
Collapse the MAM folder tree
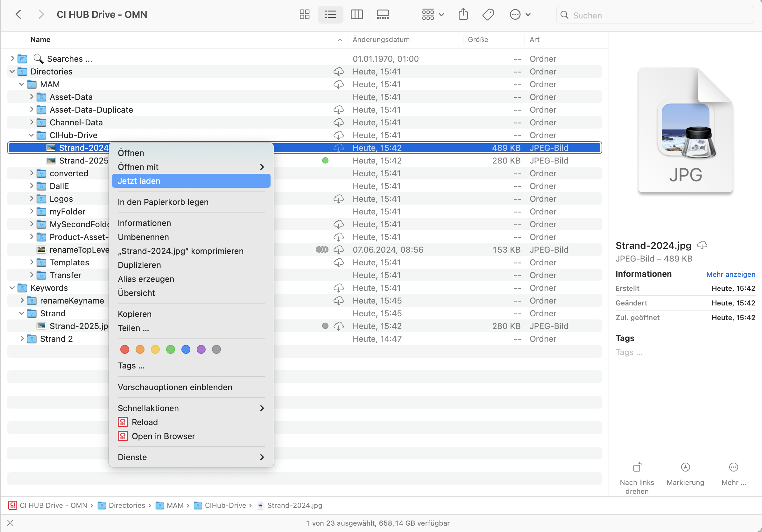(22, 84)
